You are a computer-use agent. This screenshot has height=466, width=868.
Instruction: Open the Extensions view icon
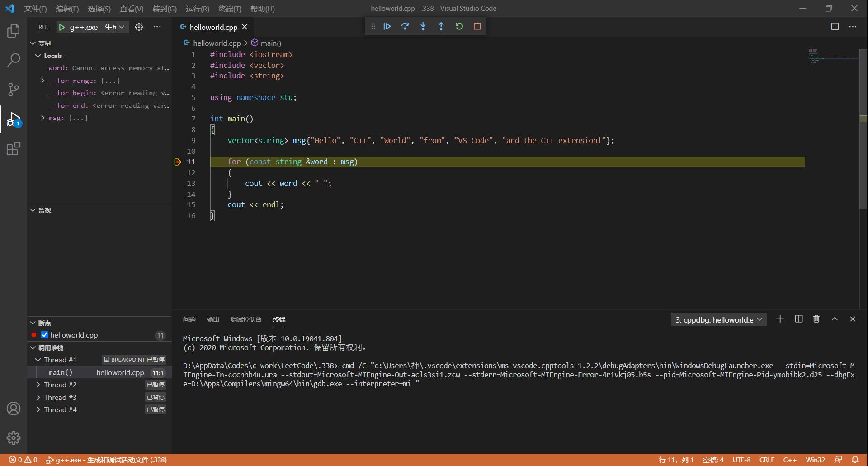(14, 148)
